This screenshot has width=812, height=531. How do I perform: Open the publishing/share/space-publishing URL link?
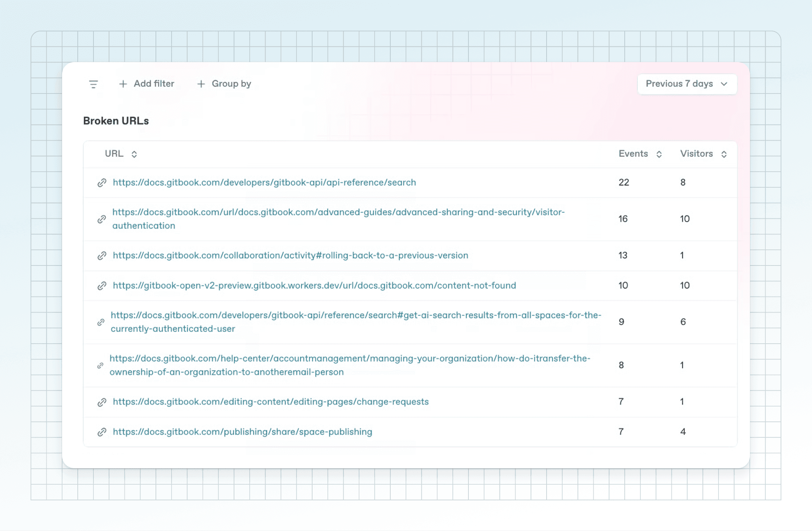coord(242,432)
